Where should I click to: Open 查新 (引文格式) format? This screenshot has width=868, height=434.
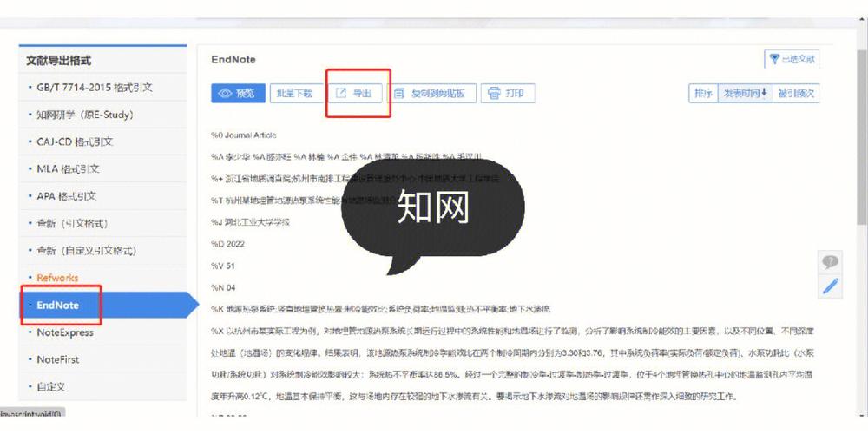coord(103,223)
